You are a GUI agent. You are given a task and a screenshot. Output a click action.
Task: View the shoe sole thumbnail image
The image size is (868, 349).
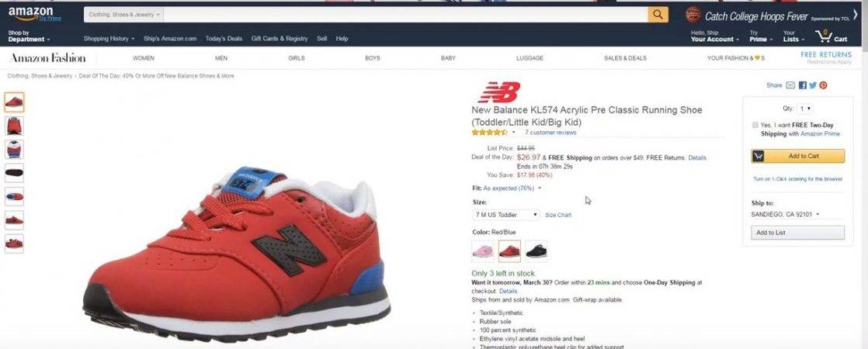pyautogui.click(x=15, y=173)
